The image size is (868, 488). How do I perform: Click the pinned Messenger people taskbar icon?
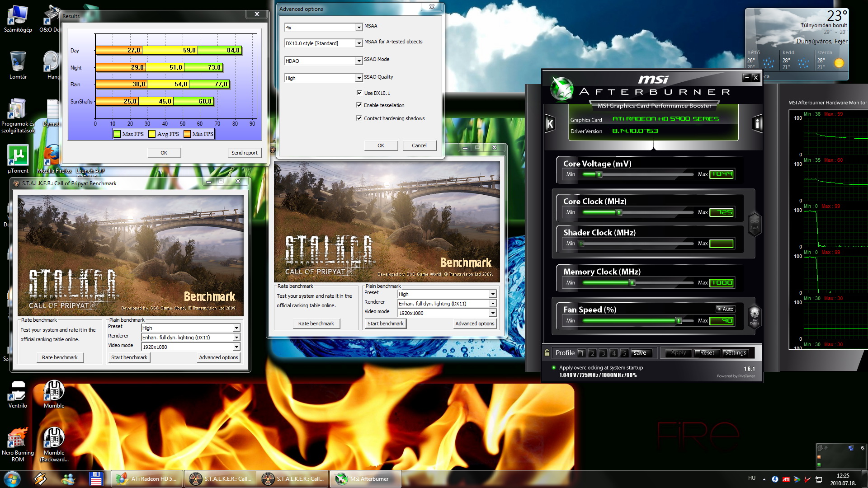(68, 479)
